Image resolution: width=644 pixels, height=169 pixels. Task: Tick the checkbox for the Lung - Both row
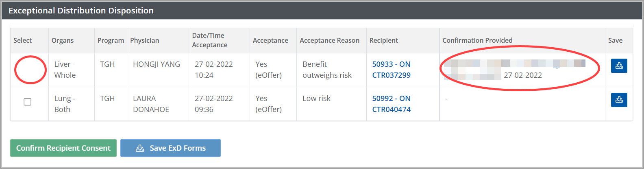click(x=28, y=102)
